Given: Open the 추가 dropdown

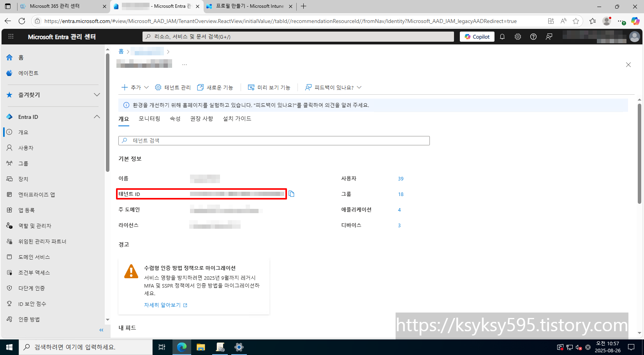Looking at the screenshot, I should (x=135, y=87).
